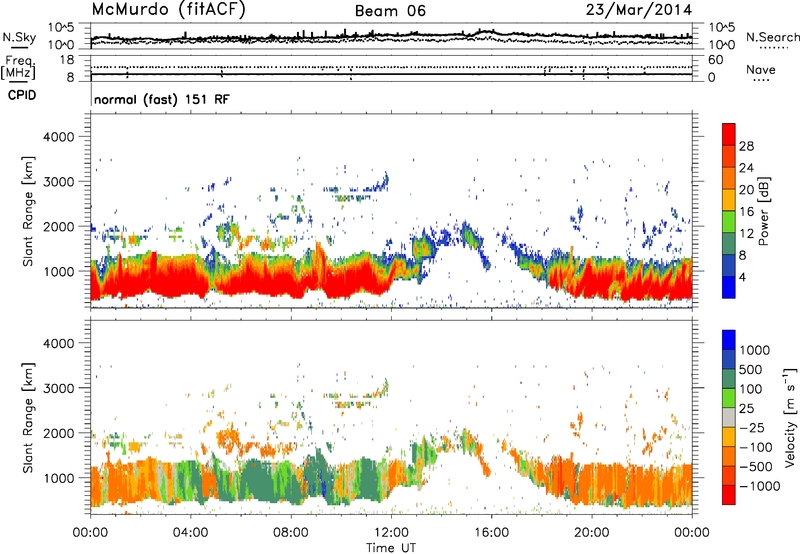Image resolution: width=800 pixels, height=554 pixels.
Task: Click the "500" value on the Velocity colorbar
Action: click(x=753, y=370)
